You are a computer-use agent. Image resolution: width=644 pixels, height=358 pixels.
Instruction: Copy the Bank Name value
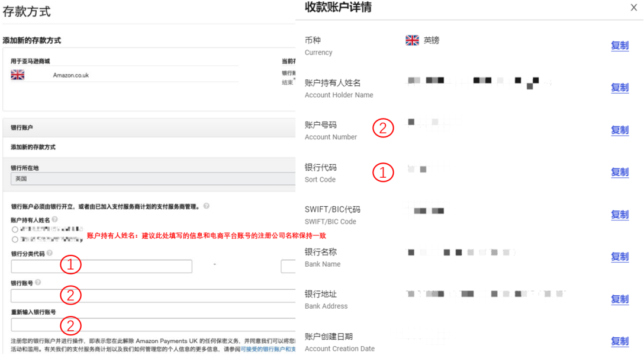point(620,257)
